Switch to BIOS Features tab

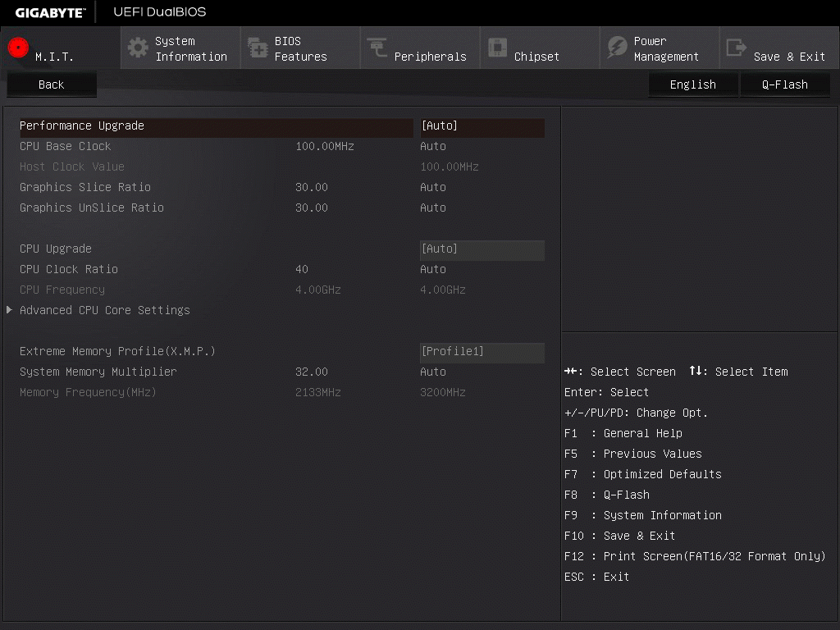(300, 48)
